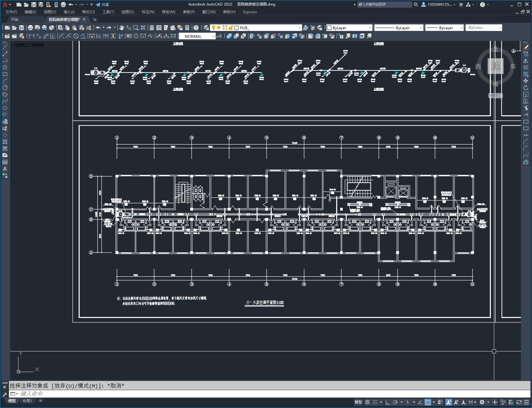Select the Hatch tool
532x408 pixels.
tap(5, 142)
